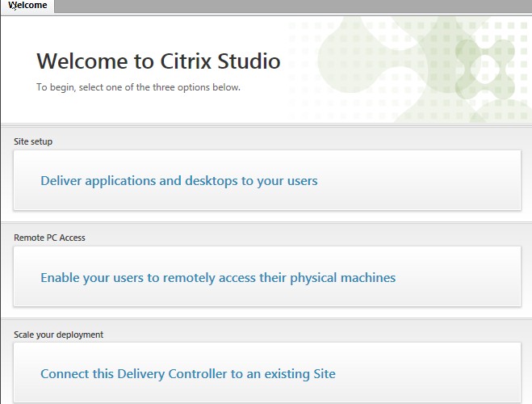532x404 pixels.
Task: Click the 'Welcome to Citrix Studio' heading
Action: [158, 61]
